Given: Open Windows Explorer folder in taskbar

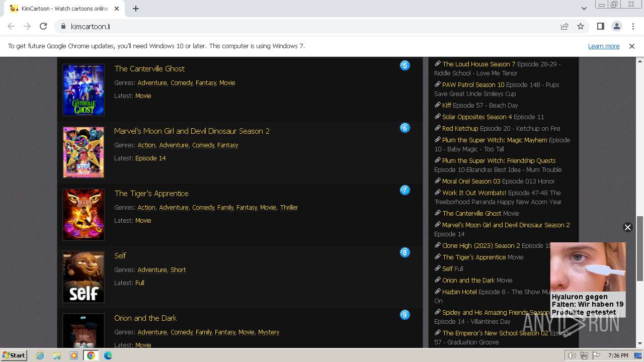Looking at the screenshot, I should pyautogui.click(x=57, y=355).
